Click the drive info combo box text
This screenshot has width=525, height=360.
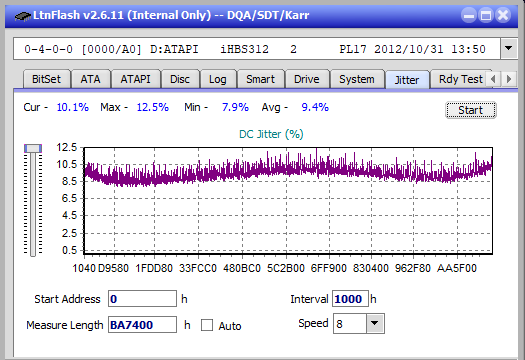point(256,49)
